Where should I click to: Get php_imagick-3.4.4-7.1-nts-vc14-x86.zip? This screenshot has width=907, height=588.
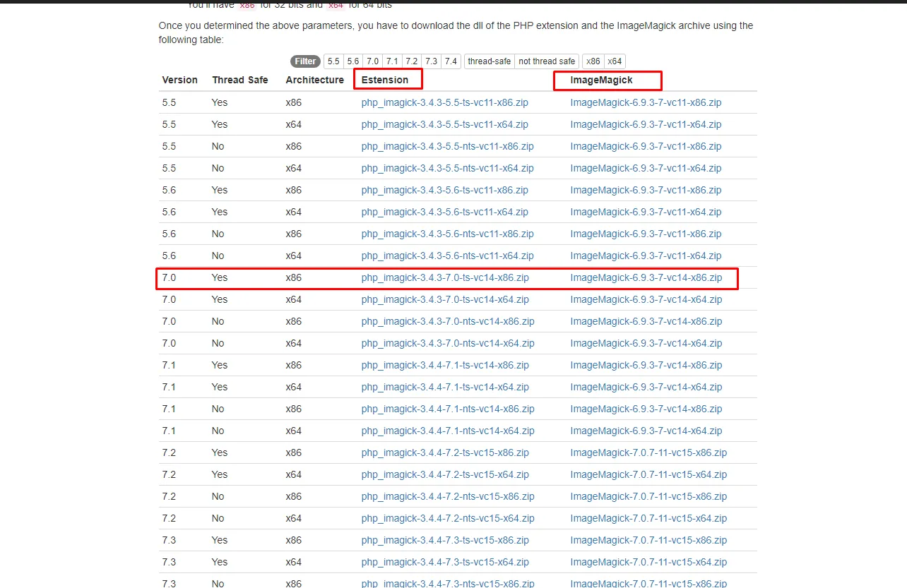[448, 409]
